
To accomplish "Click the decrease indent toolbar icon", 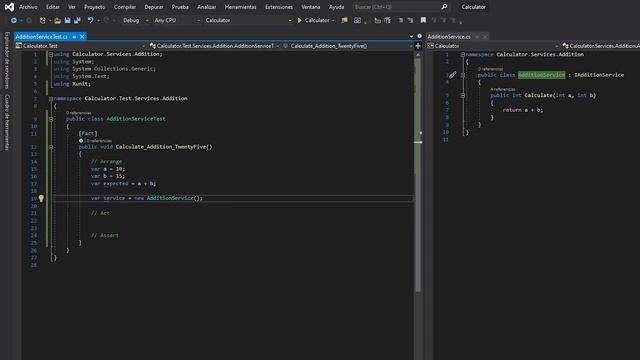I will 378,20.
